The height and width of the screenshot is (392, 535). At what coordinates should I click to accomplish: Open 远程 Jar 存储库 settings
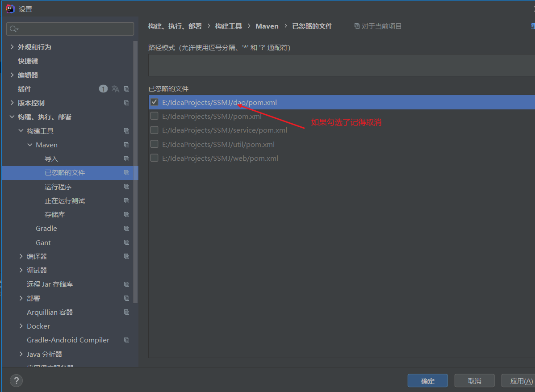50,284
